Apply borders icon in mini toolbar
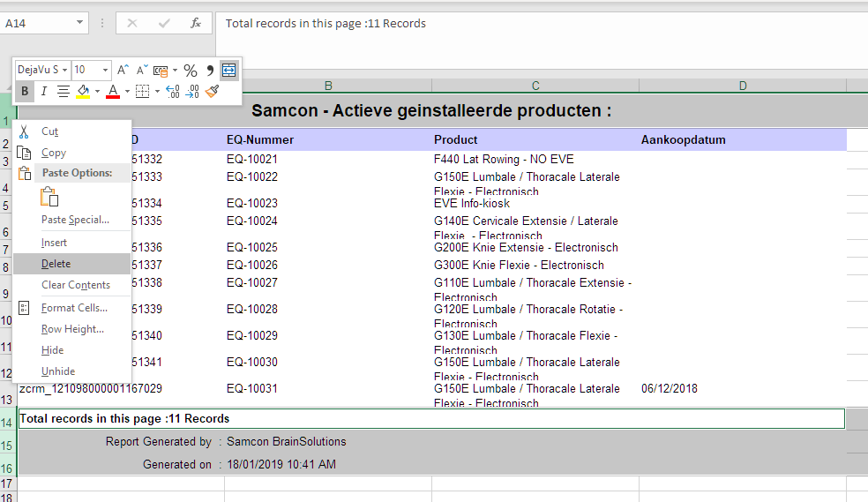This screenshot has width=868, height=502. point(142,92)
